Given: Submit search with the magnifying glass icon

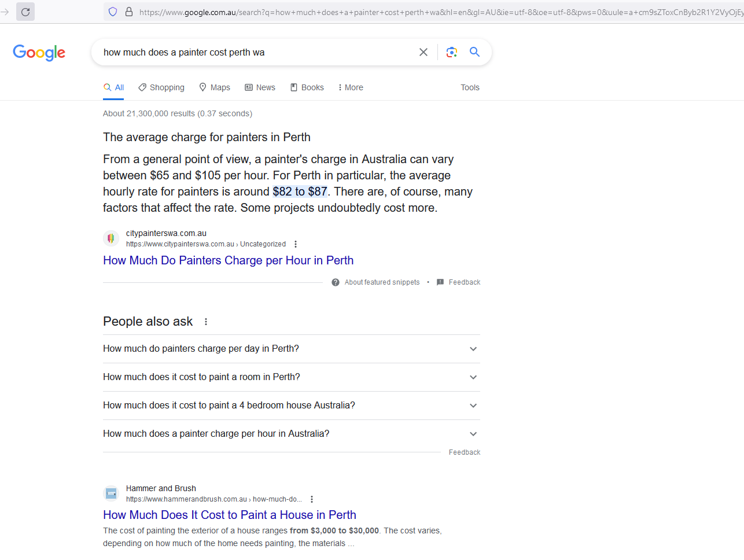Looking at the screenshot, I should pos(474,52).
